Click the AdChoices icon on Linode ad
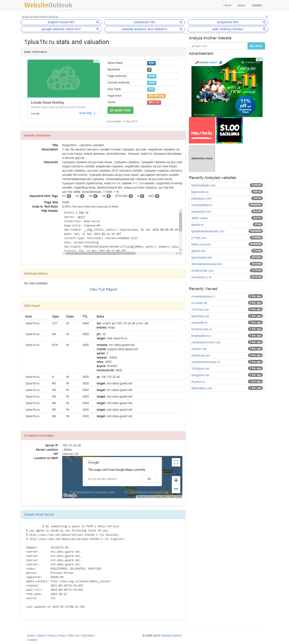289x644 pixels. (x=95, y=61)
